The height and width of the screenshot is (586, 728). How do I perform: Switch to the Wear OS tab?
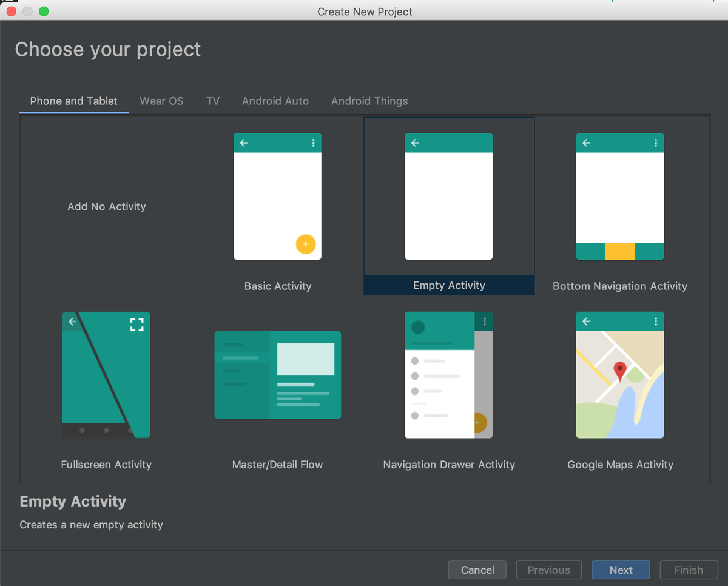161,101
